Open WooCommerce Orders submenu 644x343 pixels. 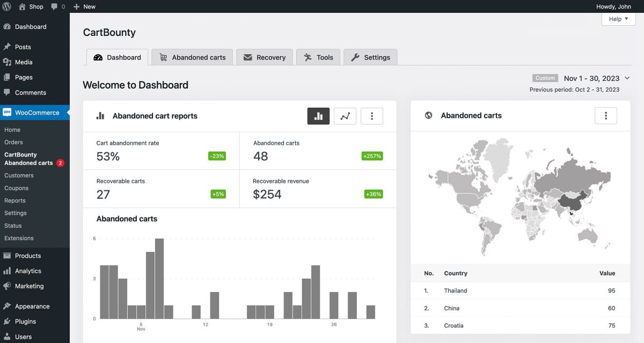[13, 142]
